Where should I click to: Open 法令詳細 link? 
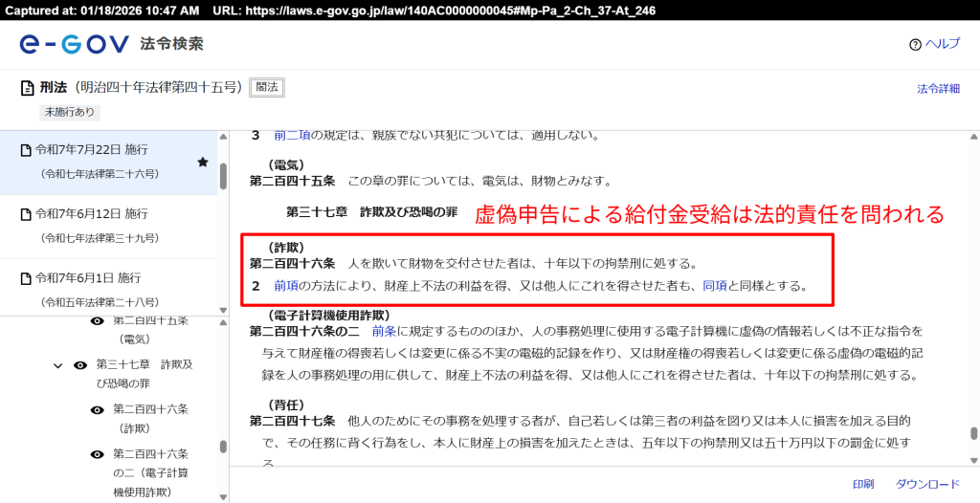coord(938,88)
